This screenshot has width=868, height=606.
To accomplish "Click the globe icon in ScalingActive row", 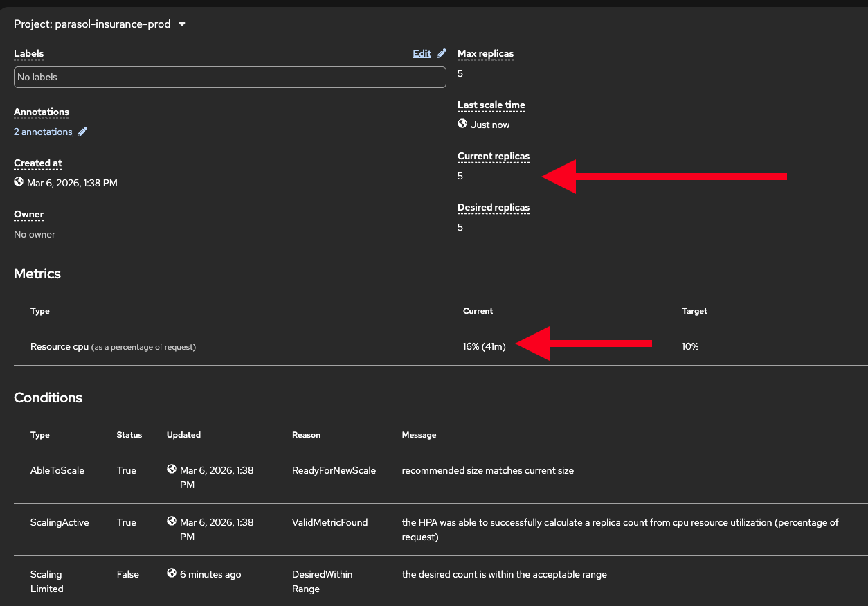I will click(172, 522).
